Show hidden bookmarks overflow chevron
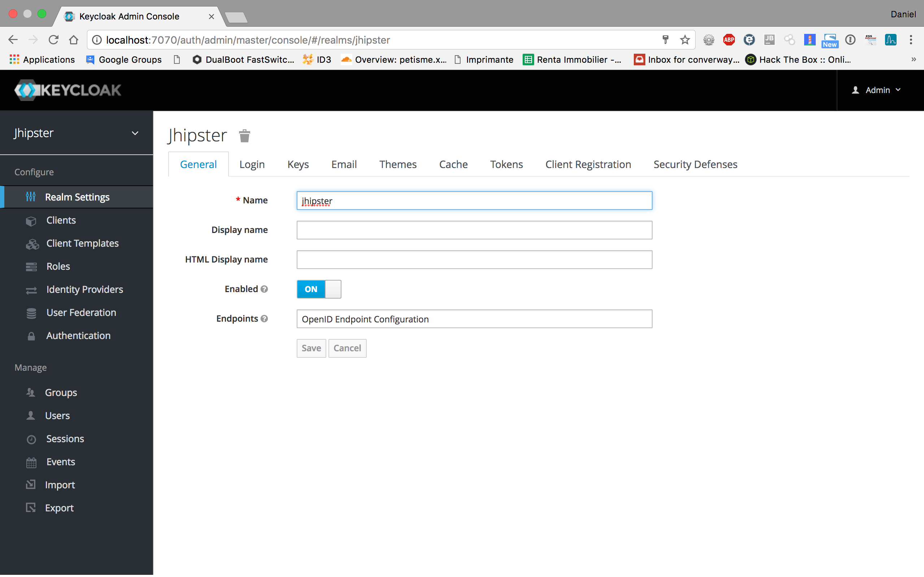Viewport: 924px width, 577px height. pos(913,60)
